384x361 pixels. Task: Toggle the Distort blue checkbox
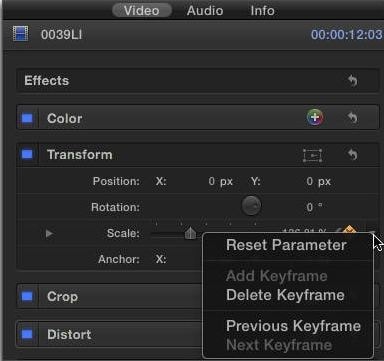point(27,334)
